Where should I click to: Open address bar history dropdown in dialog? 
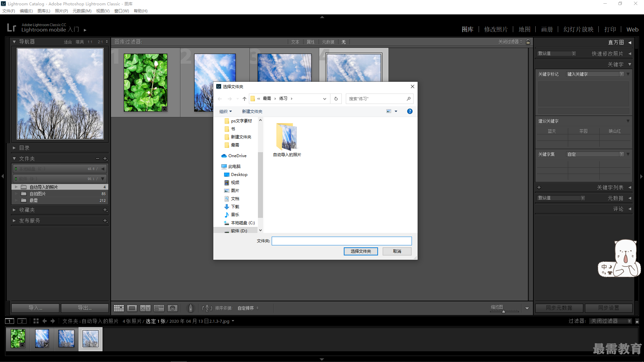tap(325, 99)
